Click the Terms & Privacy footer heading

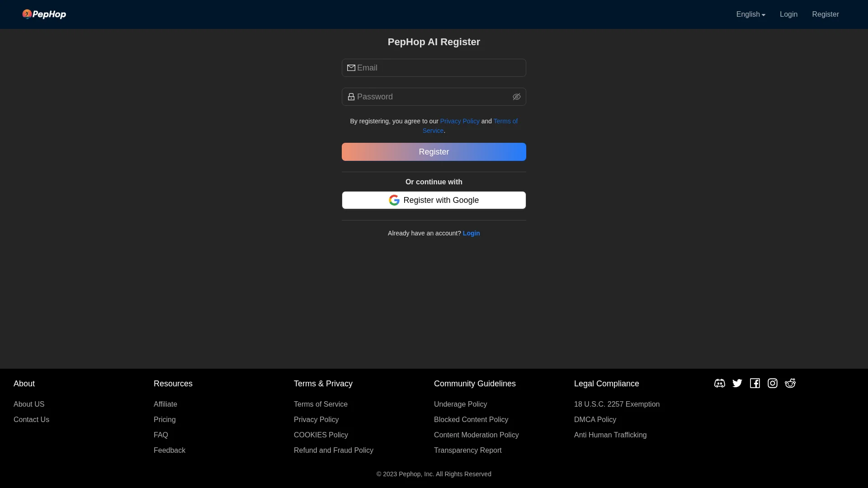[x=323, y=384]
